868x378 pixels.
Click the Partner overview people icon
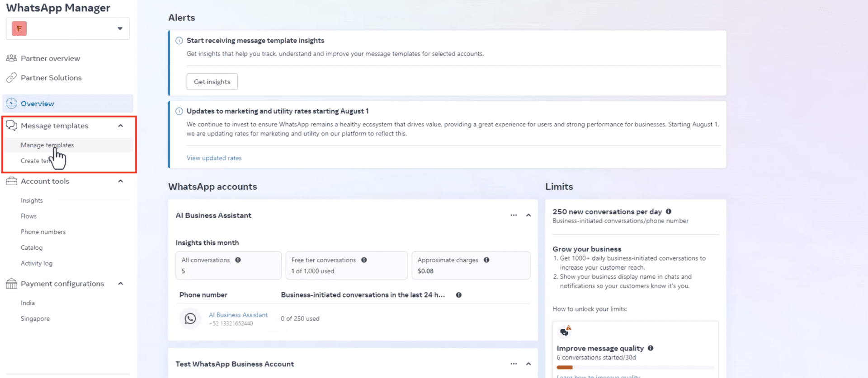[x=11, y=58]
